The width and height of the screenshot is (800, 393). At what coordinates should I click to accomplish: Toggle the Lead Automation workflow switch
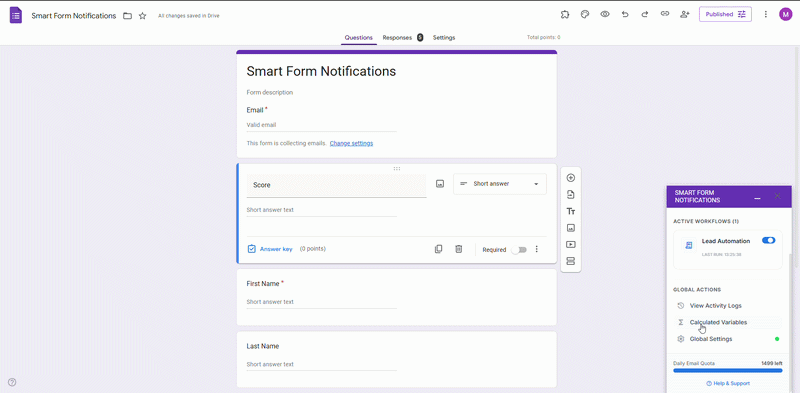pos(768,240)
